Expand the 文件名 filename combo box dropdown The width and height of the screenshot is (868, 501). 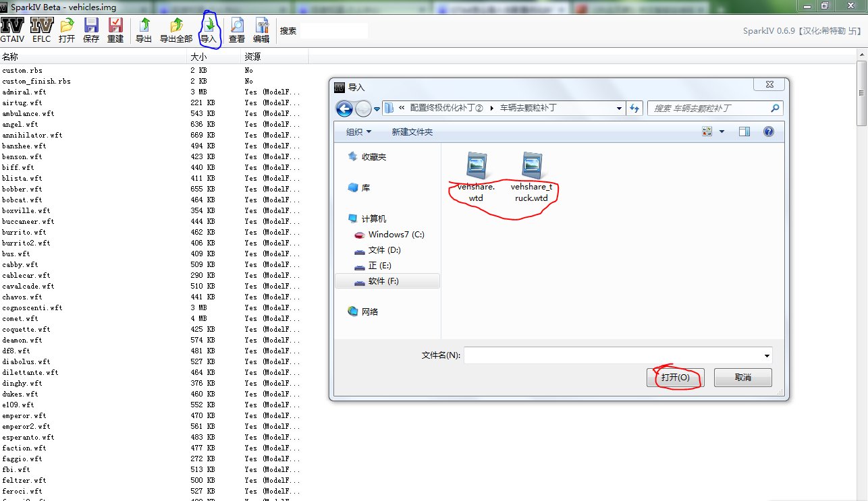point(767,355)
